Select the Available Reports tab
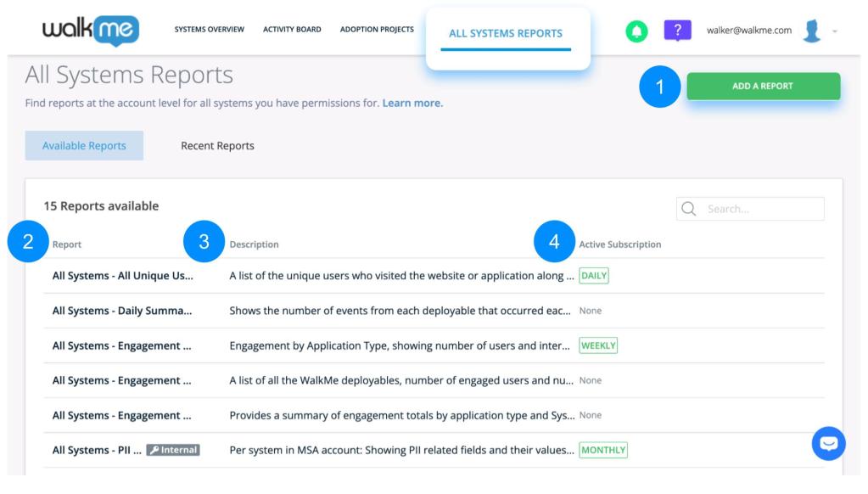The image size is (868, 494). [84, 146]
